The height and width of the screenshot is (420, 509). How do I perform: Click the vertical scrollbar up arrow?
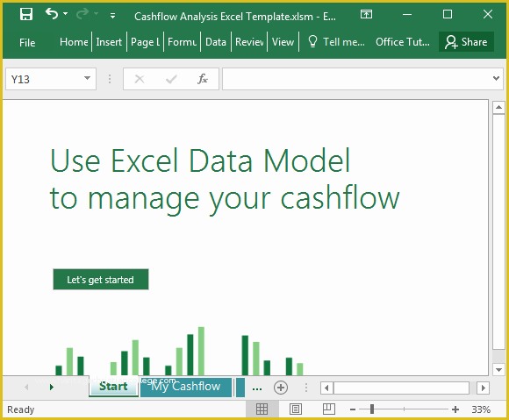pyautogui.click(x=498, y=107)
